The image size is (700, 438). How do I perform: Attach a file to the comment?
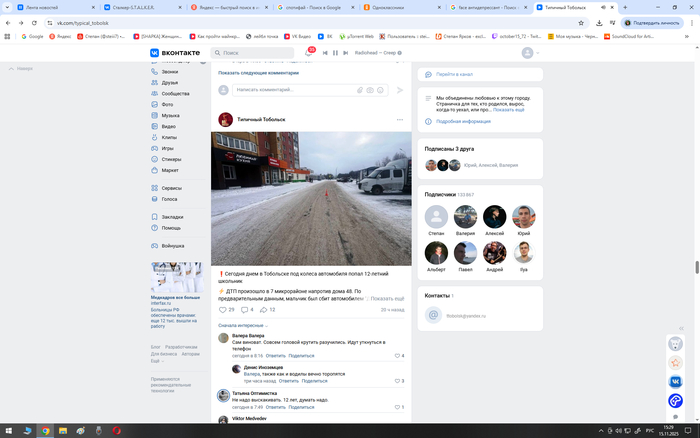tap(360, 90)
